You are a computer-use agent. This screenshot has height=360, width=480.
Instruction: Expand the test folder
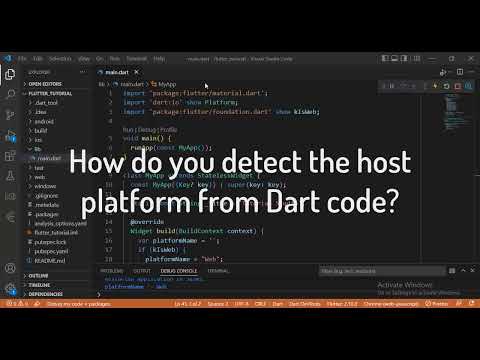tap(39, 168)
